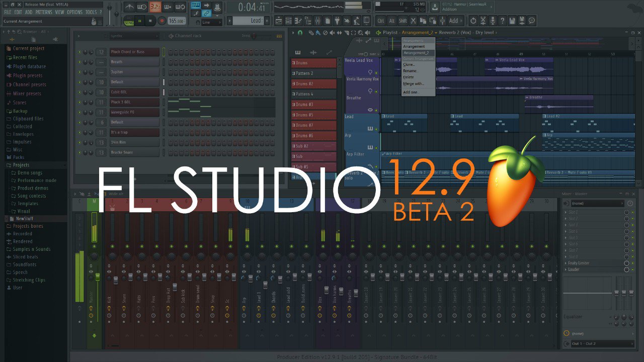Click the Shift shortcut button
Image resolution: width=644 pixels, height=362 pixels.
pyautogui.click(x=403, y=21)
